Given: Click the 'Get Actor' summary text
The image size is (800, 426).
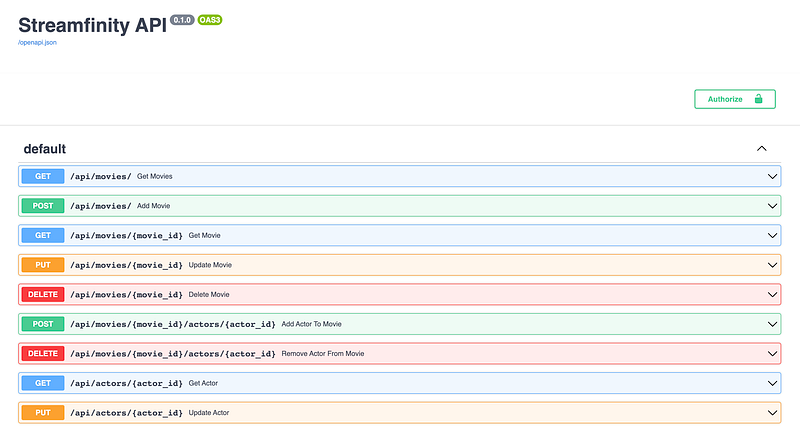Looking at the screenshot, I should pos(204,384).
